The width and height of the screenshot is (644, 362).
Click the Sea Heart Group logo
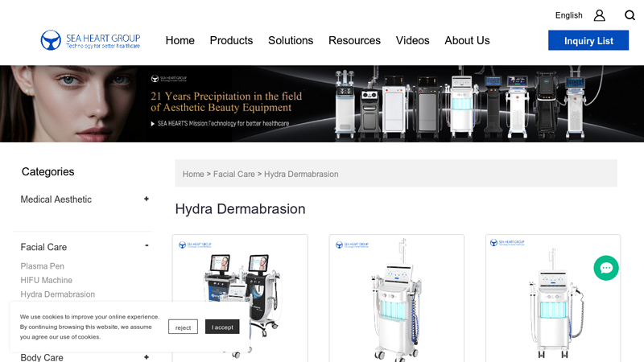pos(90,40)
